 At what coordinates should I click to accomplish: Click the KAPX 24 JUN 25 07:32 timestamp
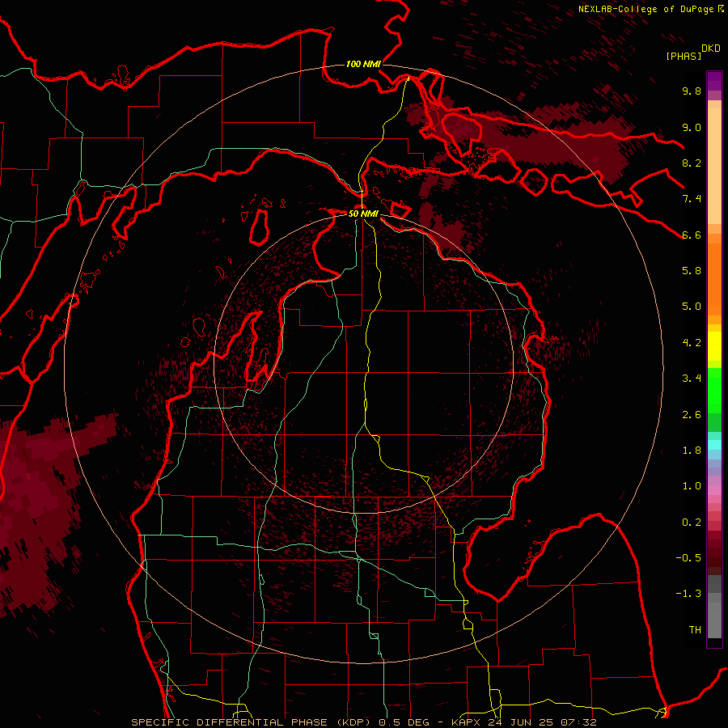click(x=523, y=722)
